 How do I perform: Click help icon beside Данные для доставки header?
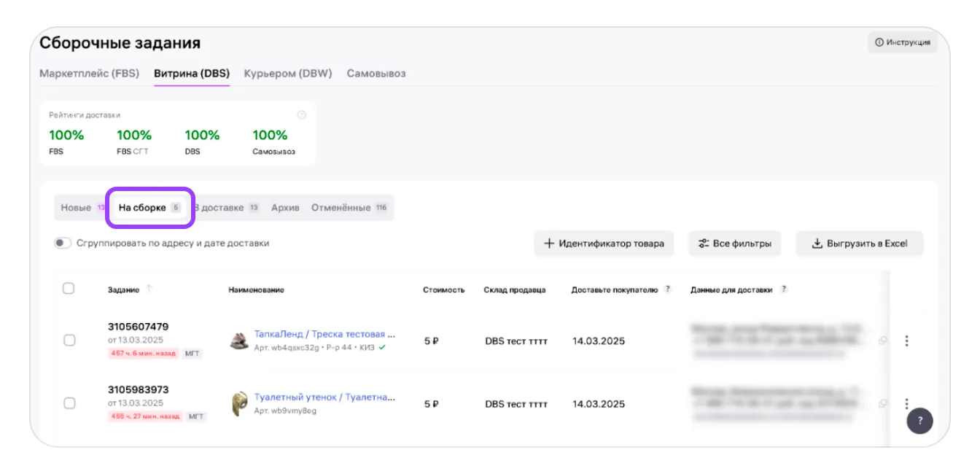click(x=784, y=290)
